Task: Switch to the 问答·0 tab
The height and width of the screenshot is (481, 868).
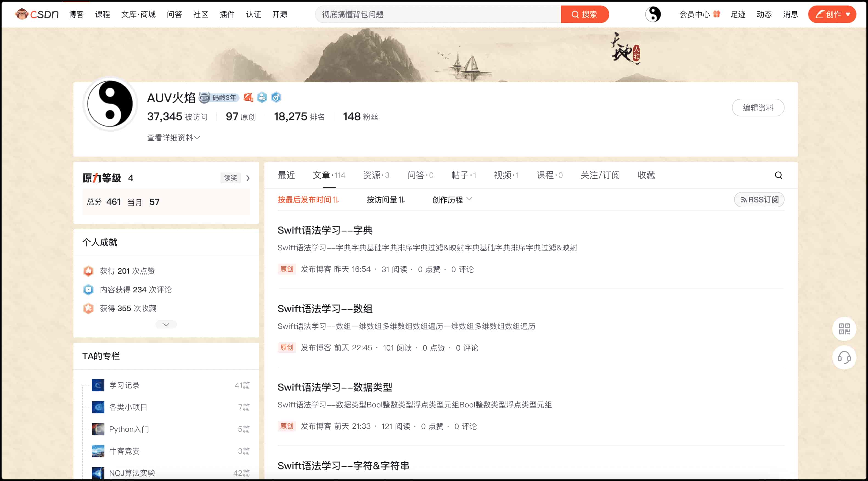Action: click(x=420, y=175)
